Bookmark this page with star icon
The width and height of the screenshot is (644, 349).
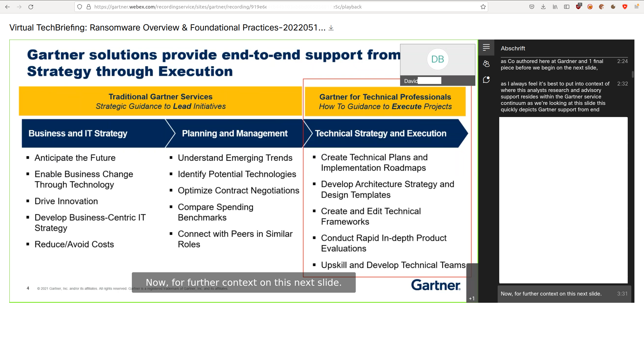pyautogui.click(x=483, y=7)
